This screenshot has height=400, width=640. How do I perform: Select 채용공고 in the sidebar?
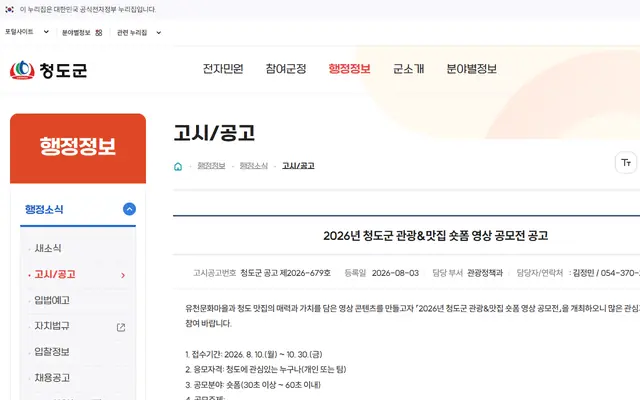52,378
